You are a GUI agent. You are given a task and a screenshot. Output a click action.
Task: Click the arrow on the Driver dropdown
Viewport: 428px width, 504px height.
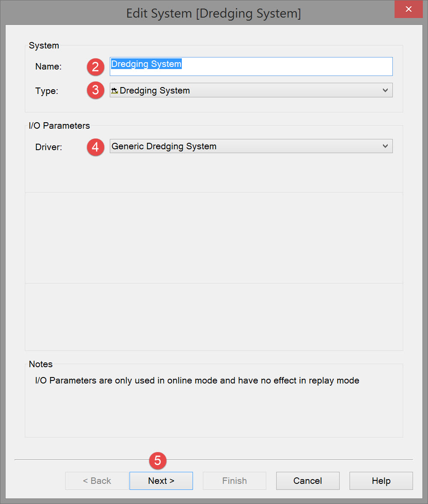tap(385, 146)
